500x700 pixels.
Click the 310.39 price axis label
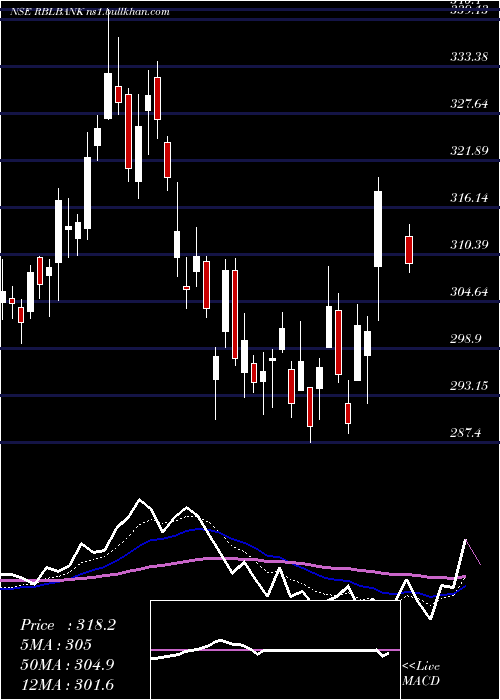point(469,245)
